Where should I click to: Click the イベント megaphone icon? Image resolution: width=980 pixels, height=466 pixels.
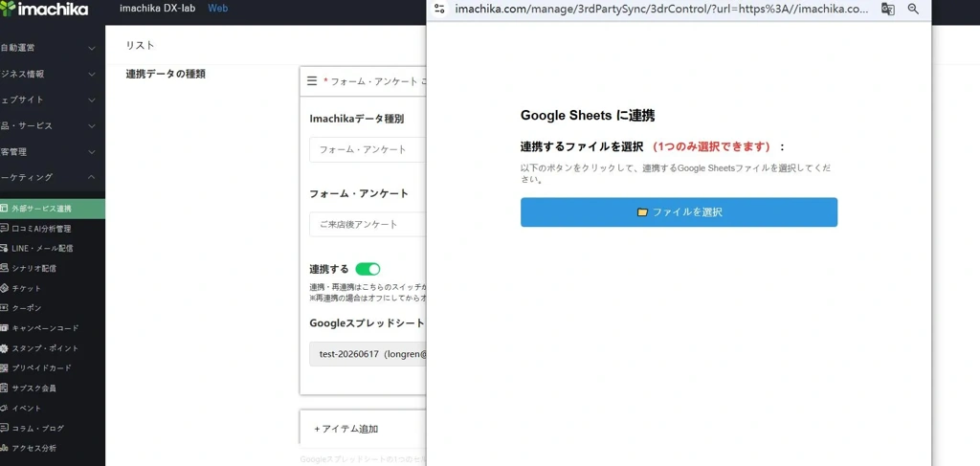click(x=4, y=409)
